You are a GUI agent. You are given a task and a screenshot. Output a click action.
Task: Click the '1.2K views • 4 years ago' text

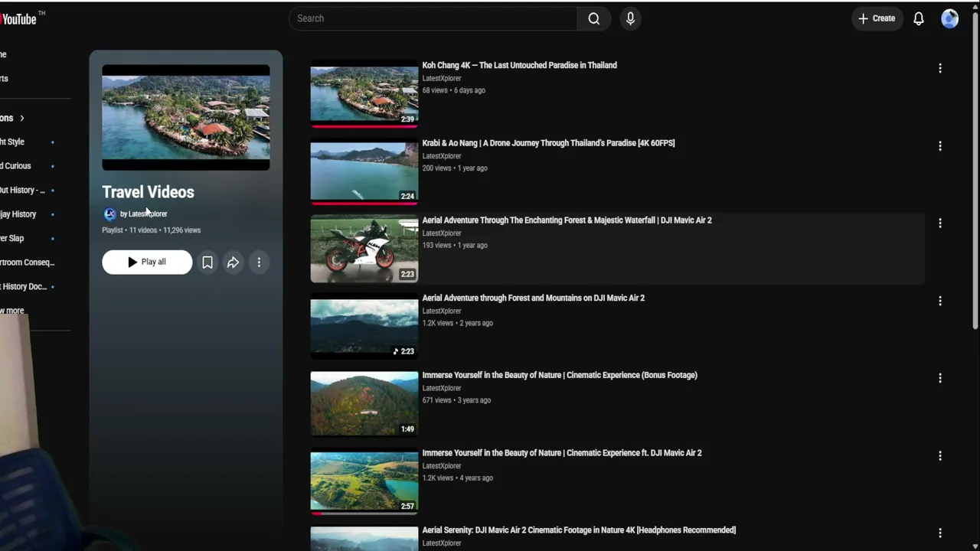[x=458, y=478]
